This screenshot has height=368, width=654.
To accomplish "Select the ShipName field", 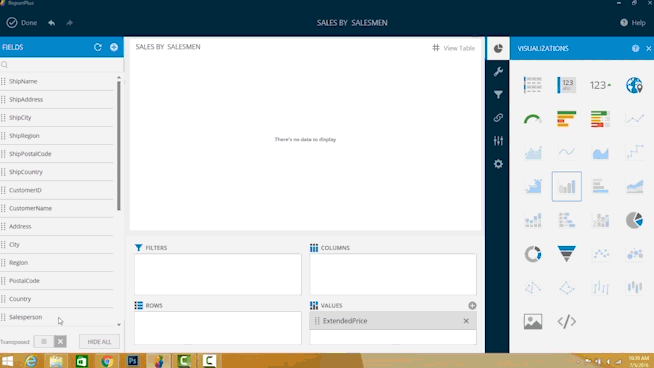I will (x=57, y=81).
